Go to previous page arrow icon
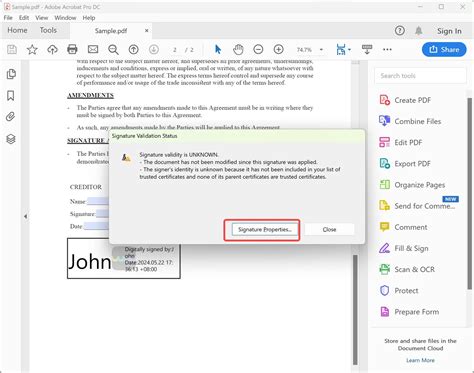The width and height of the screenshot is (474, 373). 134,50
